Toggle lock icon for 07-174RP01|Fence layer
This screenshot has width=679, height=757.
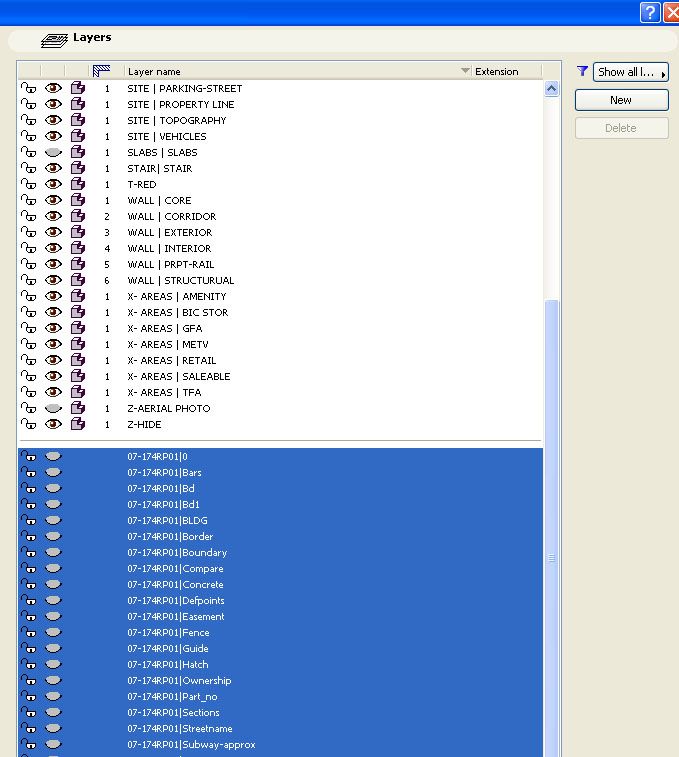point(28,632)
